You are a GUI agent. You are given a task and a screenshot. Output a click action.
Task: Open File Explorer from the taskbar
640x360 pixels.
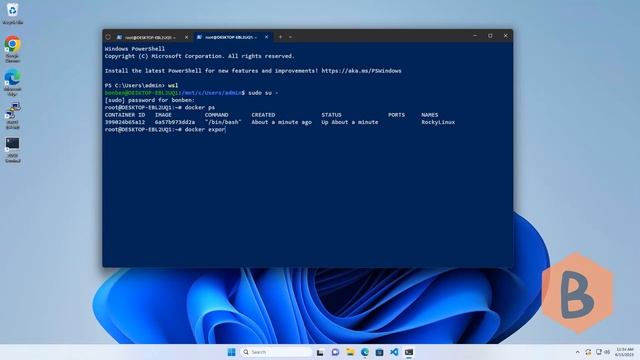tap(350, 352)
